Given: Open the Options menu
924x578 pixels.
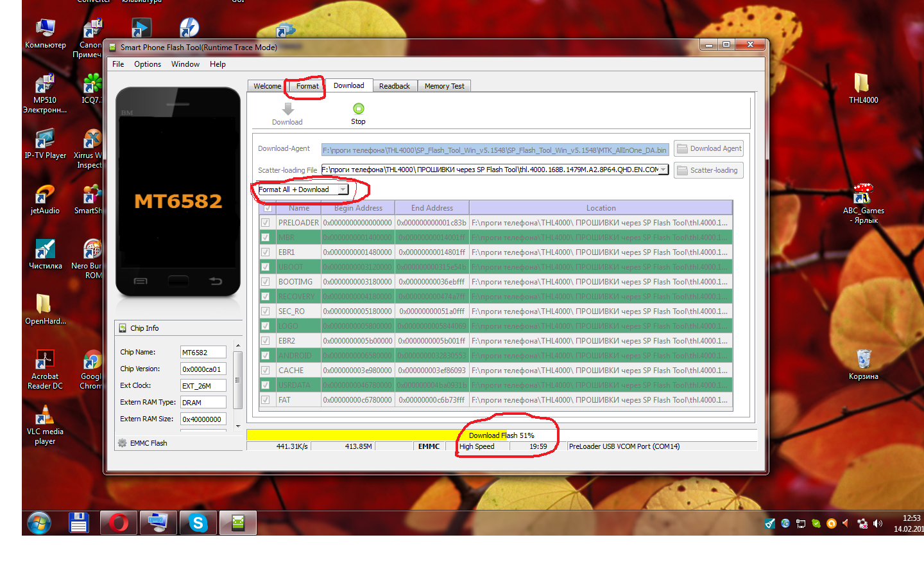Looking at the screenshot, I should coord(148,64).
